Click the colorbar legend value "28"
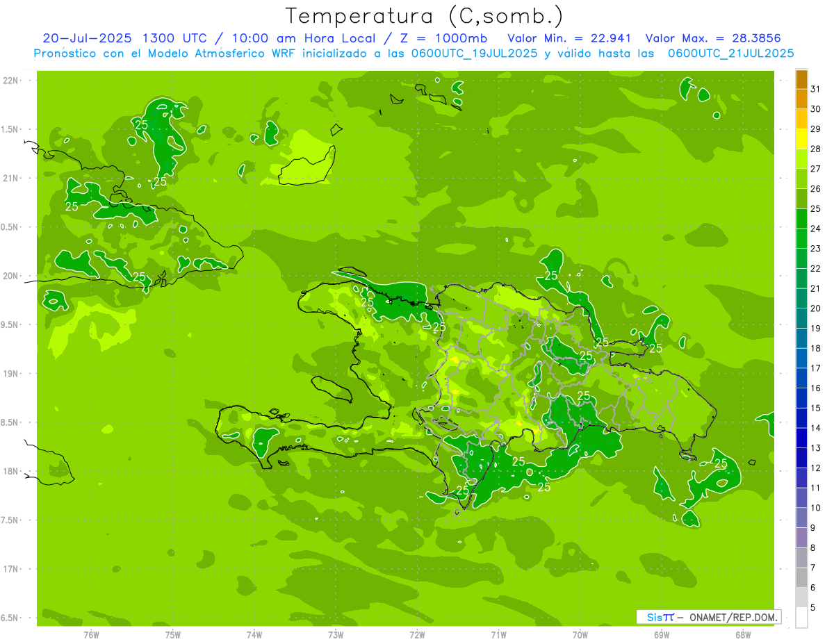The height and width of the screenshot is (644, 834). (x=815, y=149)
